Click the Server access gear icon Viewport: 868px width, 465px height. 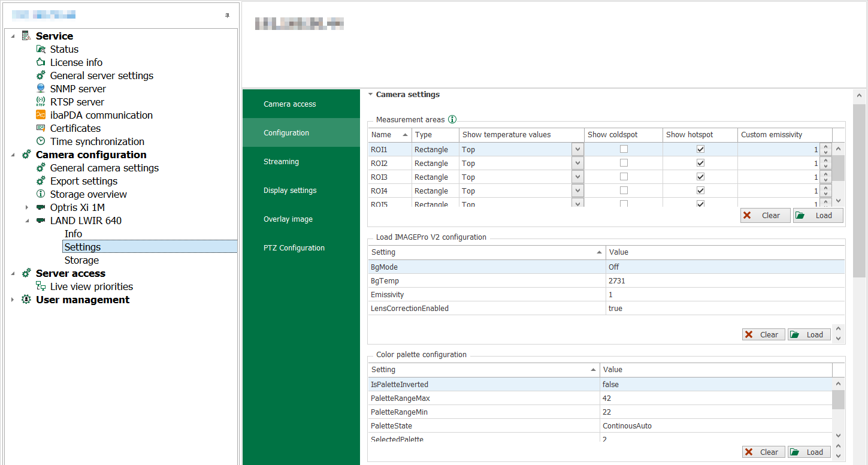[x=26, y=273]
